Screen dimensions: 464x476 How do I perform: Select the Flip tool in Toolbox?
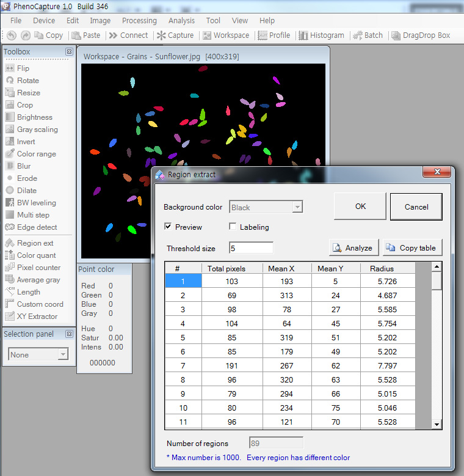pyautogui.click(x=23, y=68)
